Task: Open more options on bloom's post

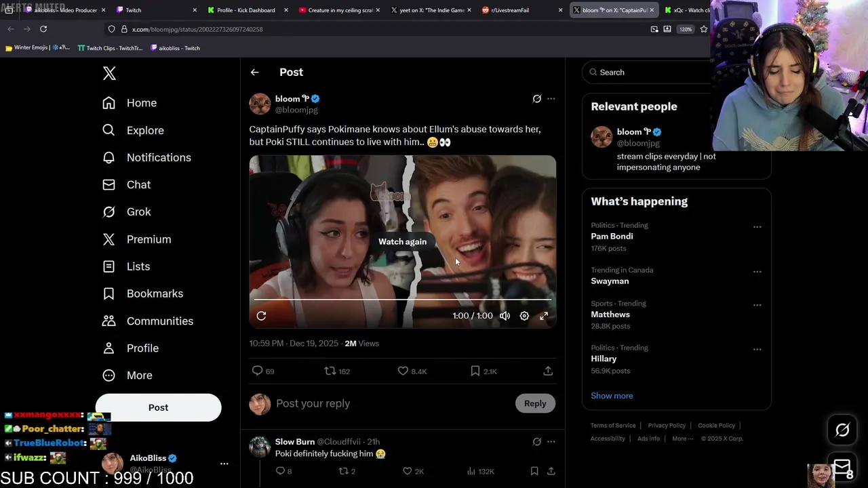Action: 551,99
